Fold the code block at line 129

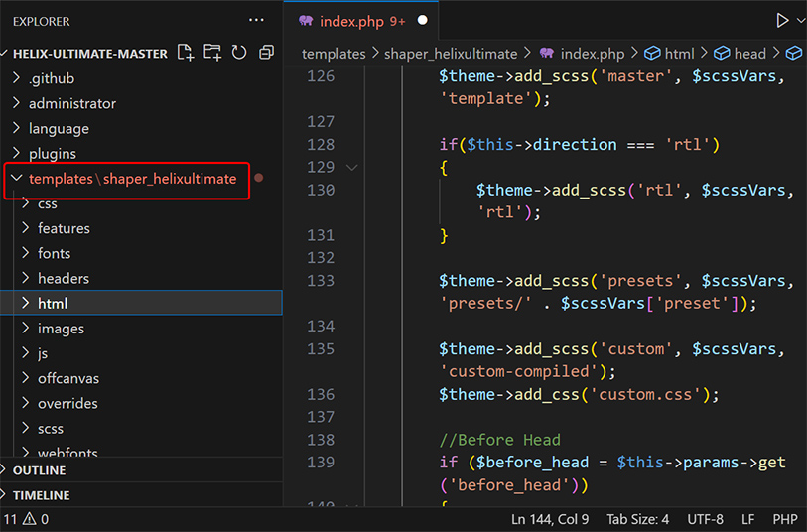[x=351, y=167]
